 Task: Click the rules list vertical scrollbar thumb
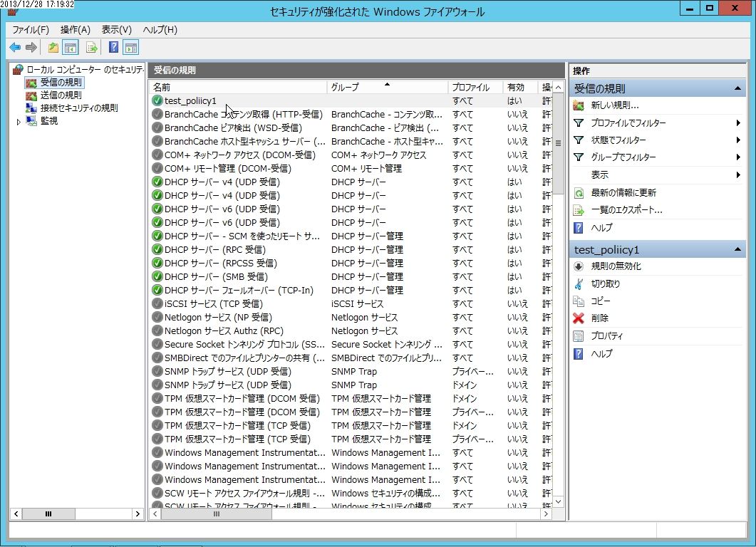(559, 144)
